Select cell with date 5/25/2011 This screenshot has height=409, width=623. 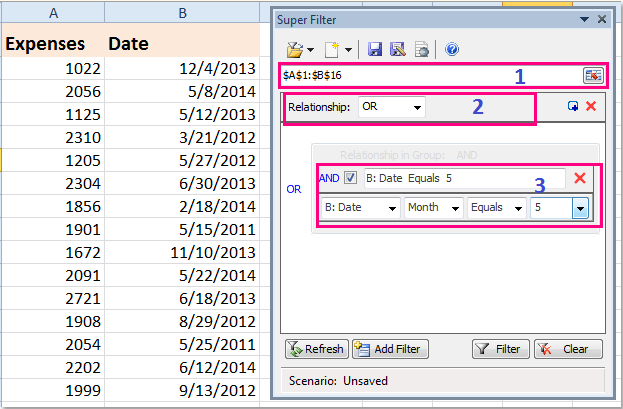point(182,345)
